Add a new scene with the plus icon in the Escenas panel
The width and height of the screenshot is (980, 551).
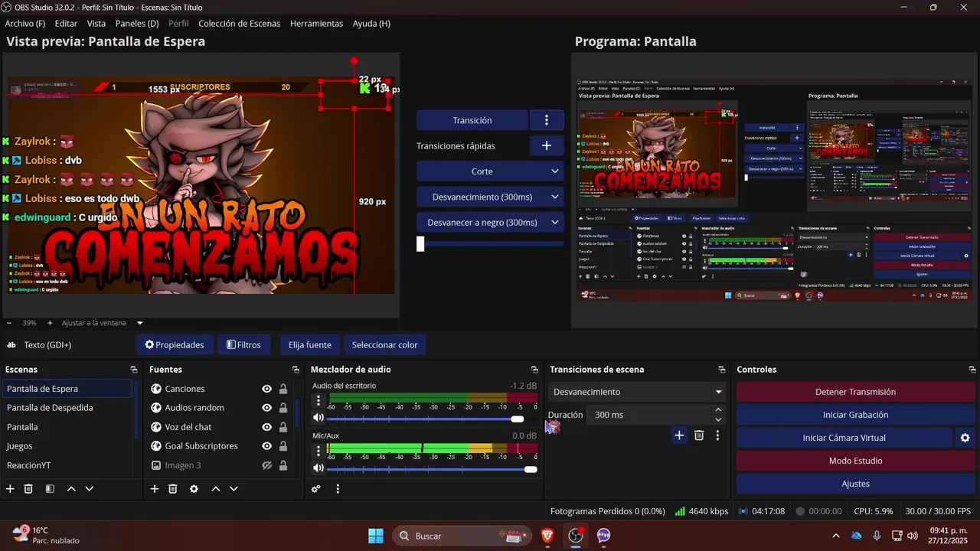(x=10, y=488)
